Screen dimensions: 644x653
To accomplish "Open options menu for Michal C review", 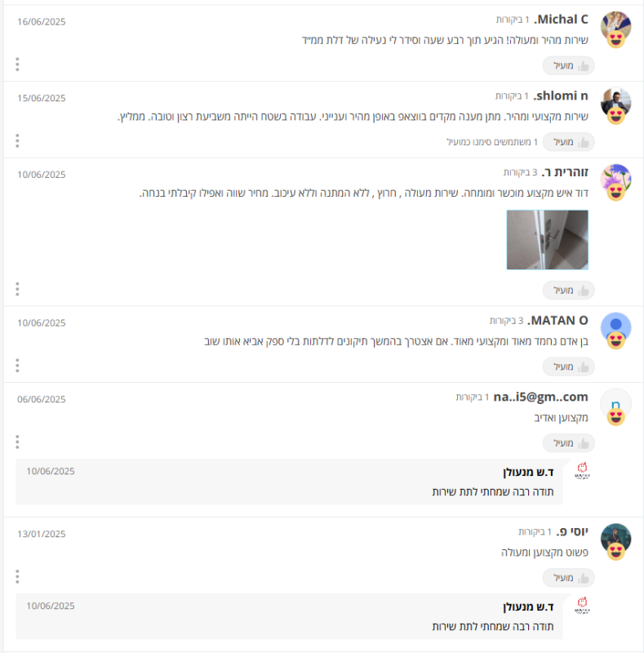I will (17, 64).
